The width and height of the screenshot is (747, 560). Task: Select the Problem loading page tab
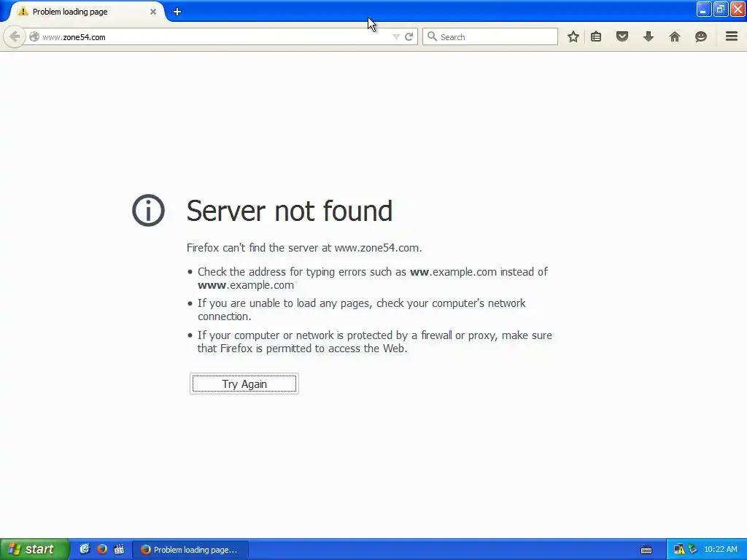(x=86, y=12)
